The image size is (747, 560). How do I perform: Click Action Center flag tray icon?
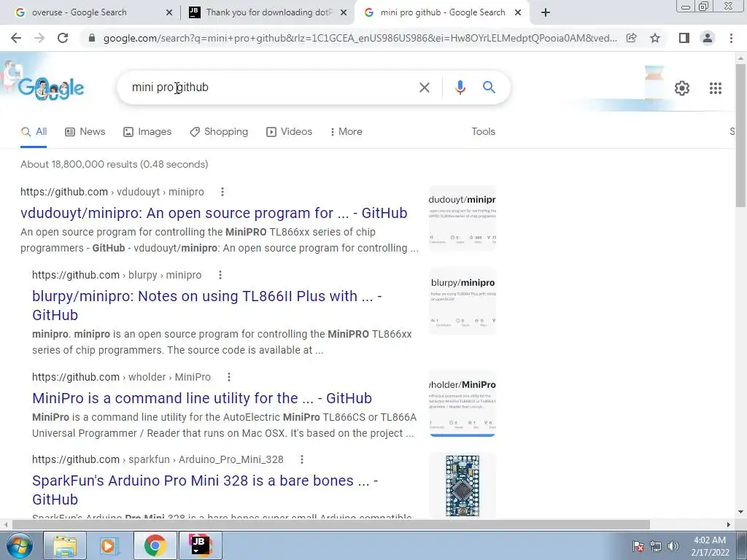(638, 546)
